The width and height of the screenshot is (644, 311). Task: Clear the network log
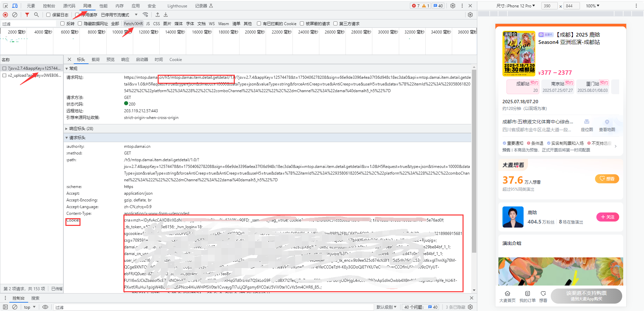tap(15, 15)
